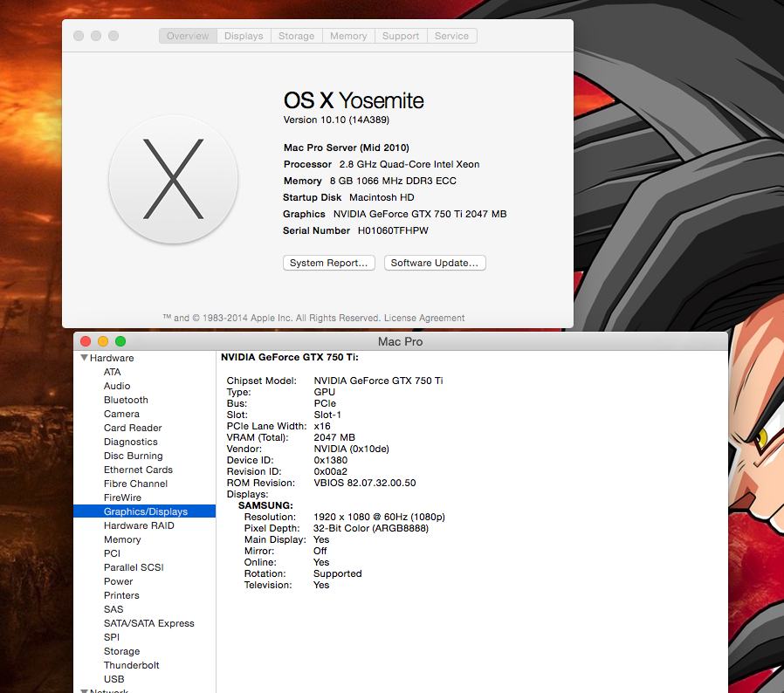Viewport: 784px width, 693px height.
Task: Click the SAMSUNG display entry
Action: coord(265,505)
